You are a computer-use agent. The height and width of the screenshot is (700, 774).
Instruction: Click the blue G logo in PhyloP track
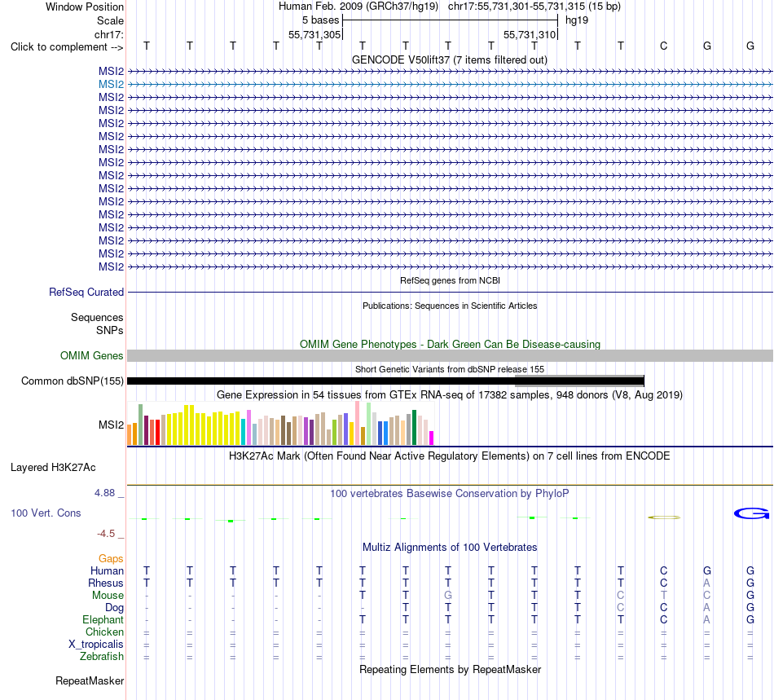coord(751,514)
